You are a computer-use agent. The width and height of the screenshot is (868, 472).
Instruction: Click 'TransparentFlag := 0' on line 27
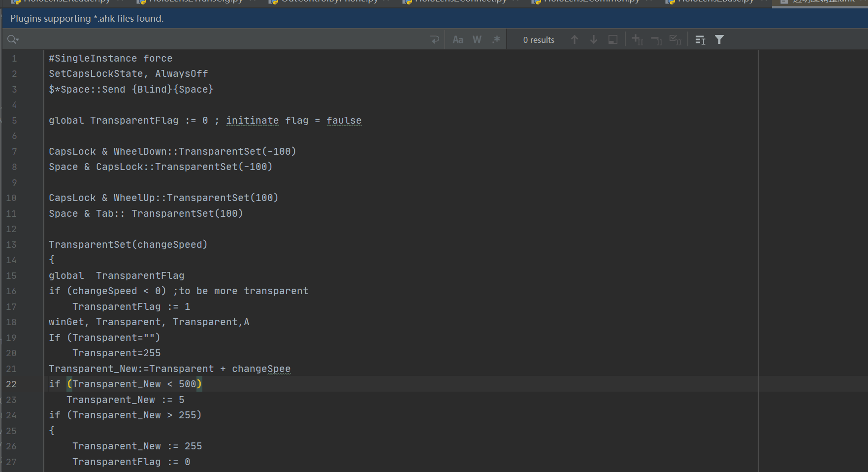tap(131, 462)
